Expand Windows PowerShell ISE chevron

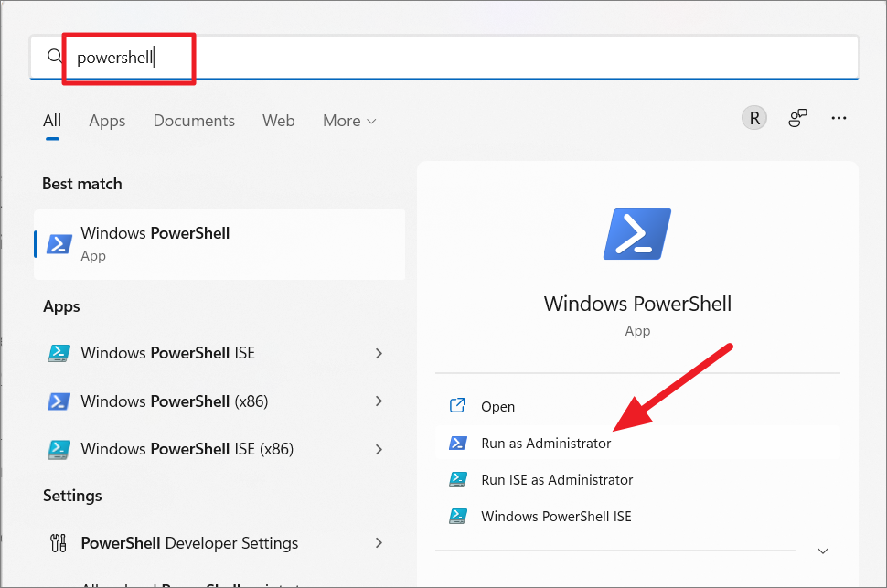379,353
